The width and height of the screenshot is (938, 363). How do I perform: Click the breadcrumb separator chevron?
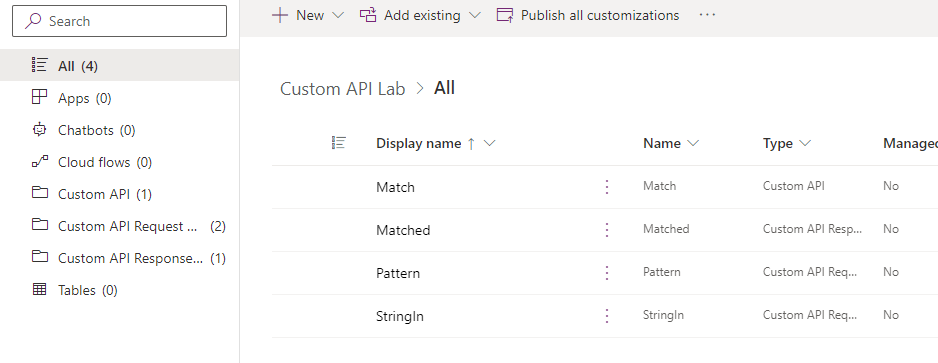[420, 89]
